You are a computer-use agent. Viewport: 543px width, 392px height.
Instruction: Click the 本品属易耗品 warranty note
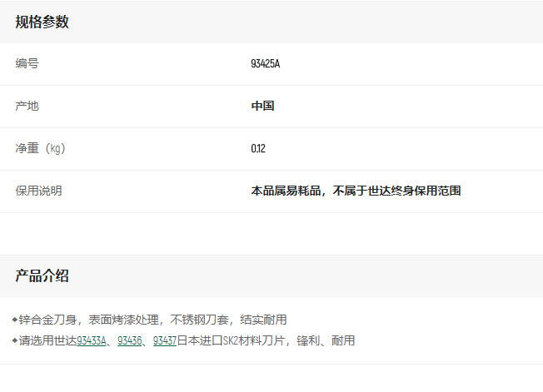click(x=356, y=191)
